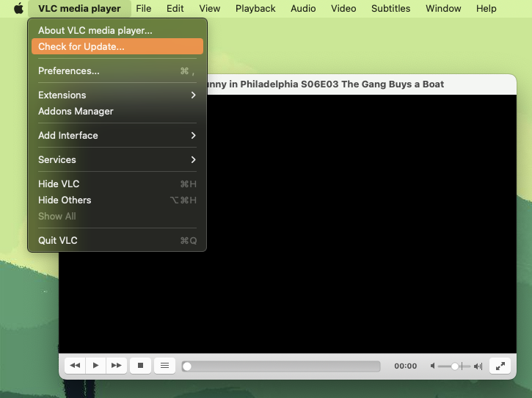Click the 00:00 elapsed time display

pos(406,366)
